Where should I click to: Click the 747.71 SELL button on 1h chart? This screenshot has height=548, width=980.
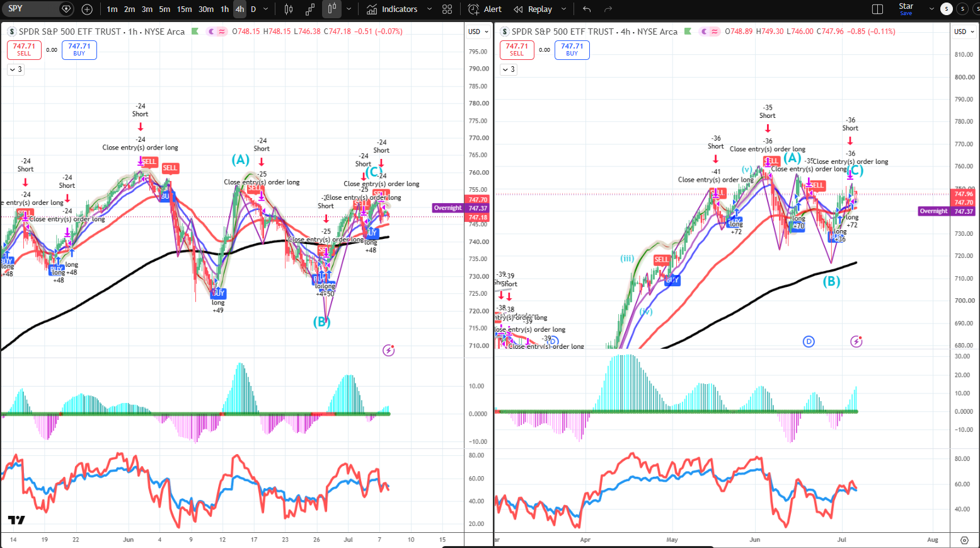[24, 50]
